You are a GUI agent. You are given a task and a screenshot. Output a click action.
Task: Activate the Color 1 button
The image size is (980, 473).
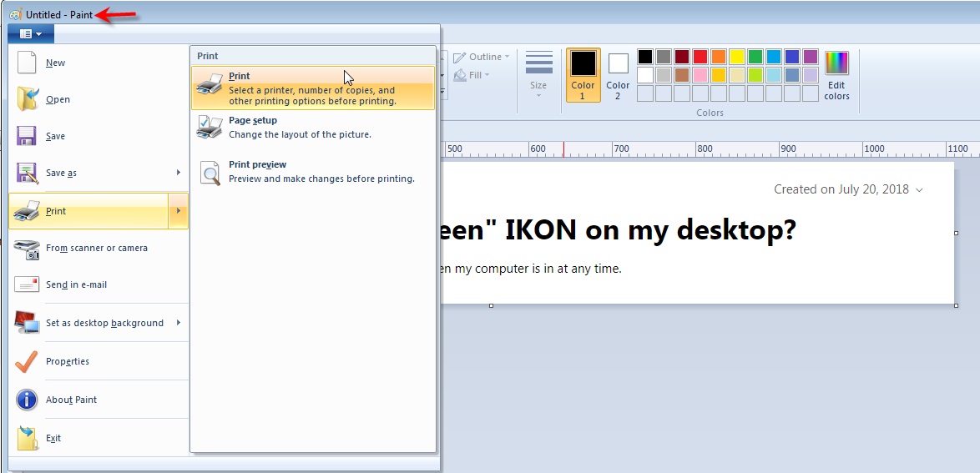pyautogui.click(x=583, y=75)
